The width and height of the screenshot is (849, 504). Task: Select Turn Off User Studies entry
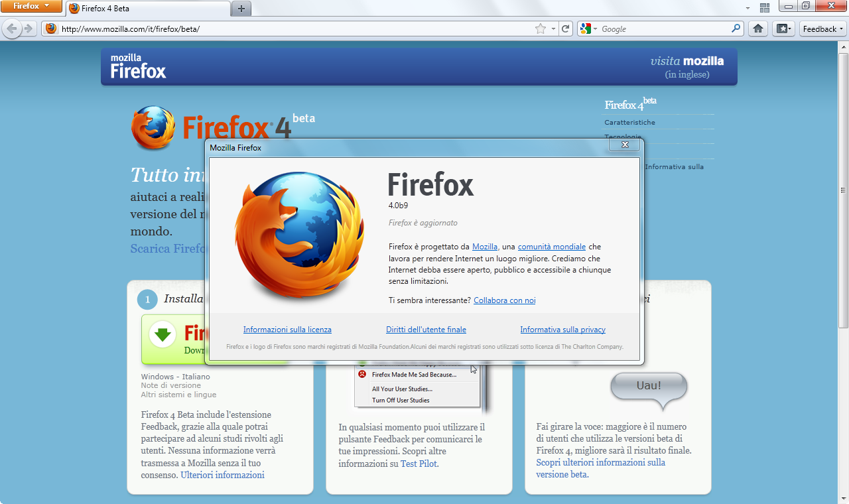coord(401,401)
